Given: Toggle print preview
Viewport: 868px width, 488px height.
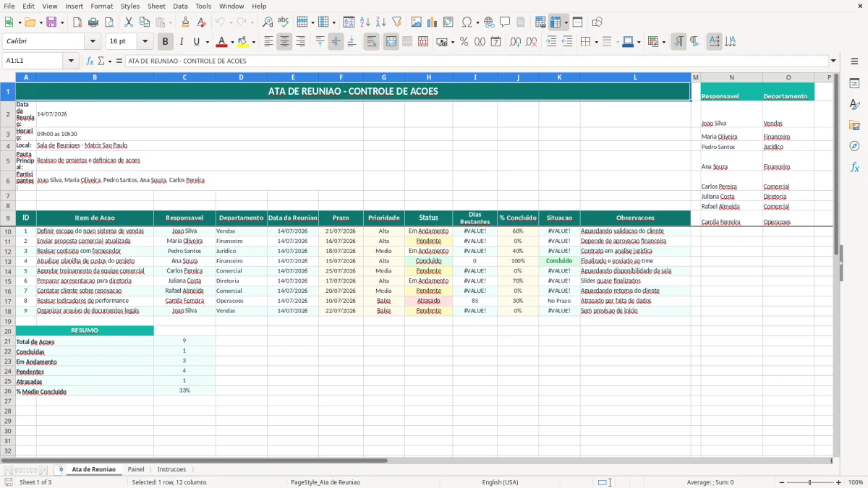Looking at the screenshot, I should (109, 22).
